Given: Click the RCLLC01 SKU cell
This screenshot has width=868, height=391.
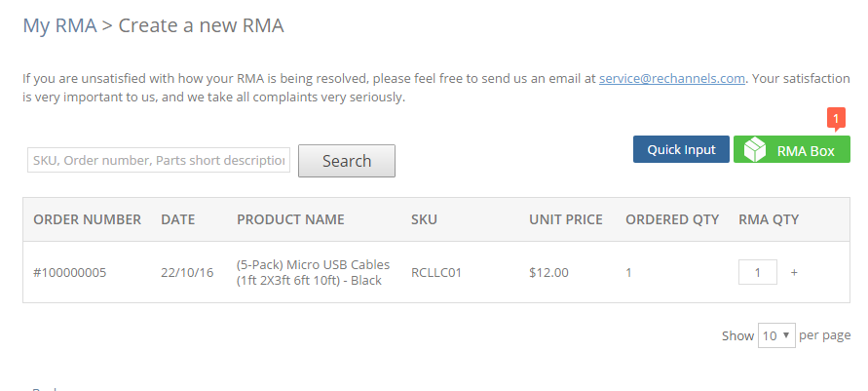Looking at the screenshot, I should tap(436, 272).
